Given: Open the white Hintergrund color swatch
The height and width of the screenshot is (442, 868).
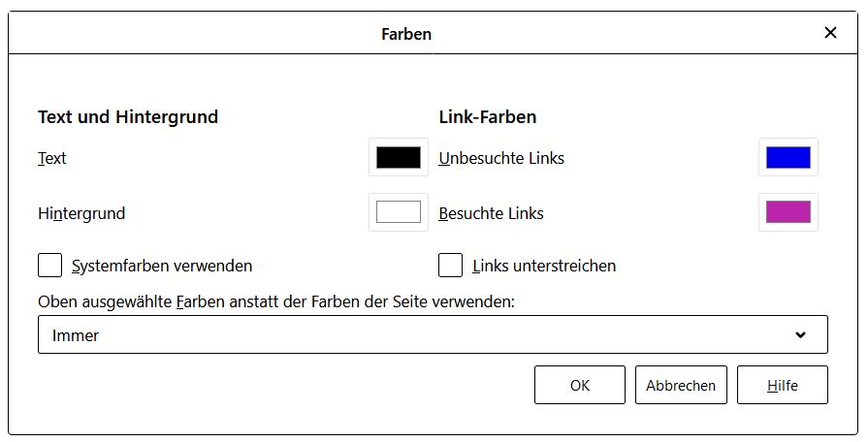Looking at the screenshot, I should 399,212.
